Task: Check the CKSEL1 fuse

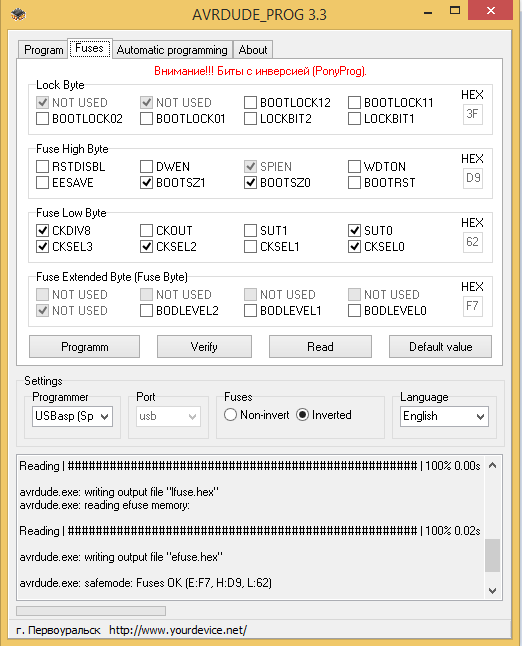Action: [x=250, y=247]
